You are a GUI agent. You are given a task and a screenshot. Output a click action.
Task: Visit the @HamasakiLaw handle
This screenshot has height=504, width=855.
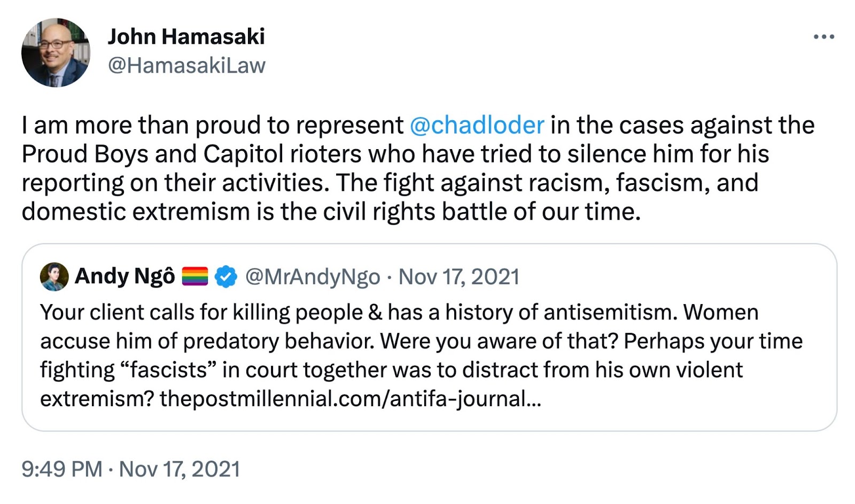tap(186, 66)
